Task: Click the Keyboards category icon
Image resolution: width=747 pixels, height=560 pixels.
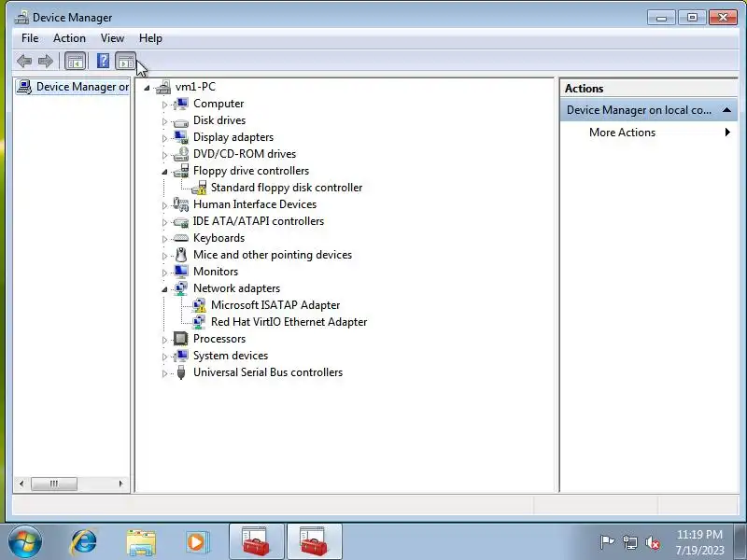Action: [x=180, y=238]
